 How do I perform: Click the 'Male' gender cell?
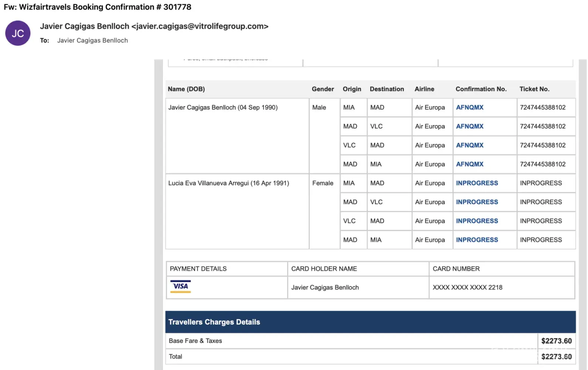tap(319, 107)
